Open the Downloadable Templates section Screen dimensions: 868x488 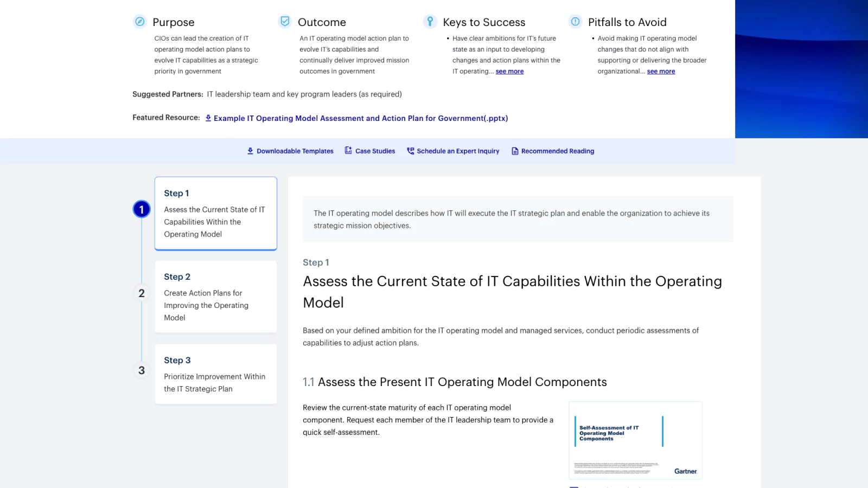click(x=295, y=151)
